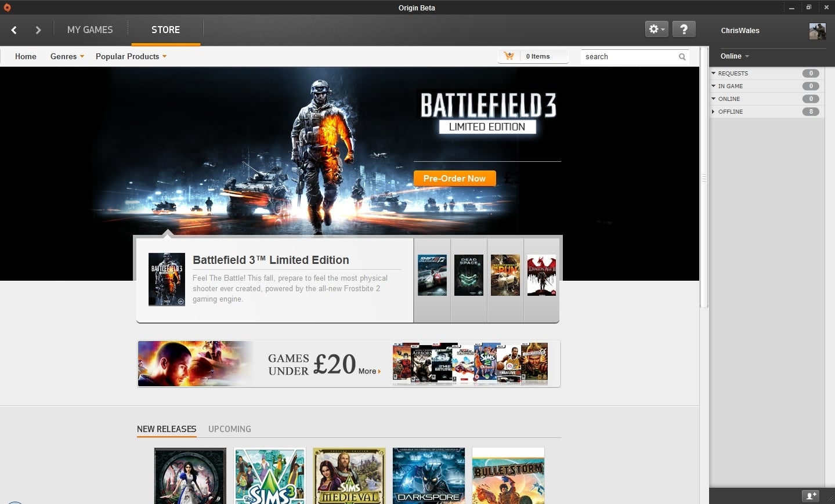835x504 pixels.
Task: Expand the Genres dropdown
Action: pyautogui.click(x=67, y=56)
